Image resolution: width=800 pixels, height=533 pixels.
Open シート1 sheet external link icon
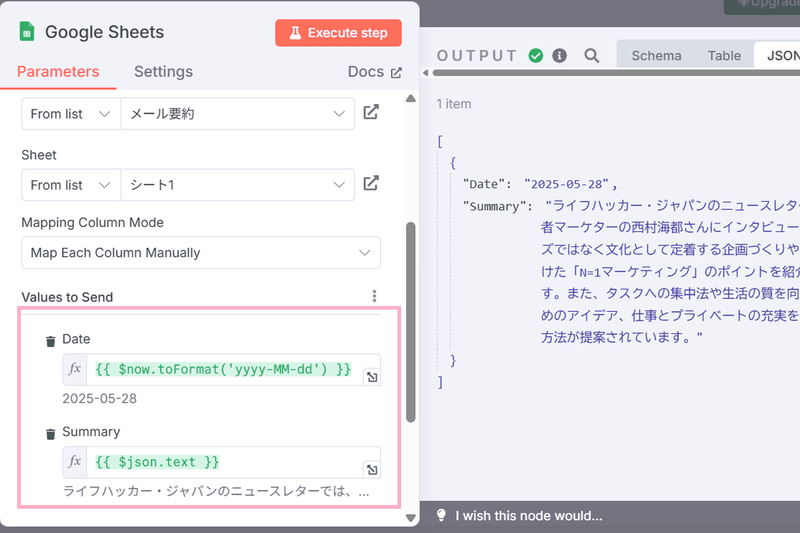[x=371, y=183]
